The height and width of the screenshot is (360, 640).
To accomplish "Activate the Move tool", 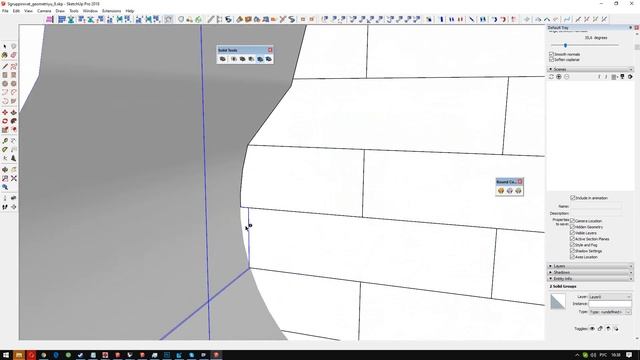I will pos(5,112).
